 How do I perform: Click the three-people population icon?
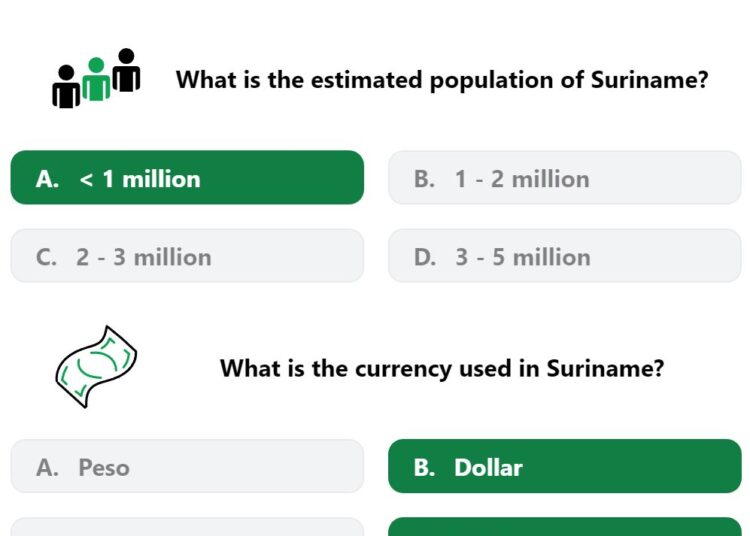[96, 78]
